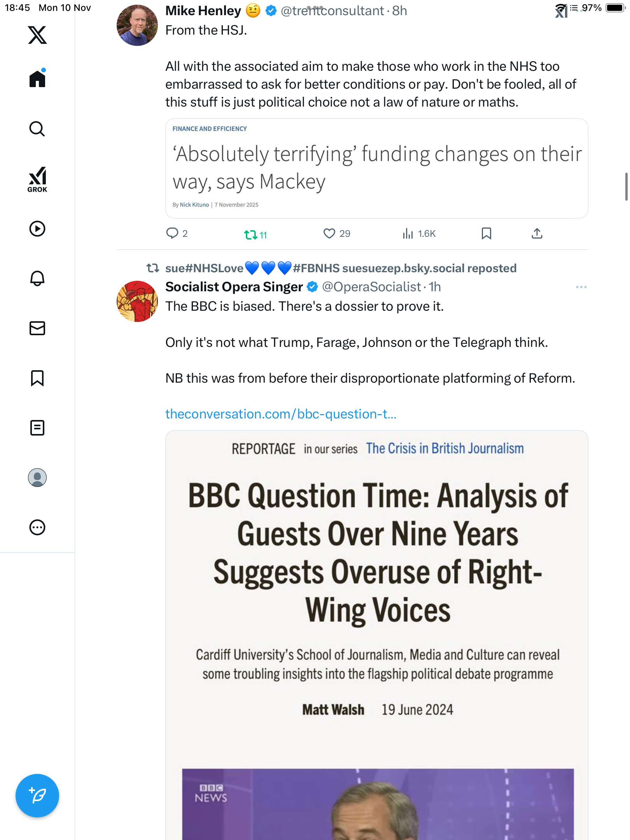Open your profile page

[37, 478]
